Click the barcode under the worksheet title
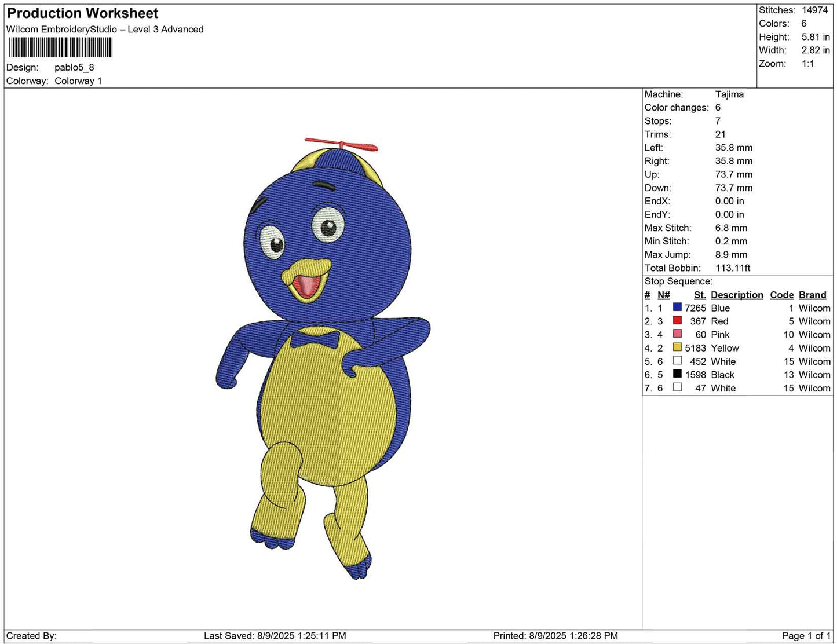Screen dimensions: 837x644 click(x=60, y=47)
